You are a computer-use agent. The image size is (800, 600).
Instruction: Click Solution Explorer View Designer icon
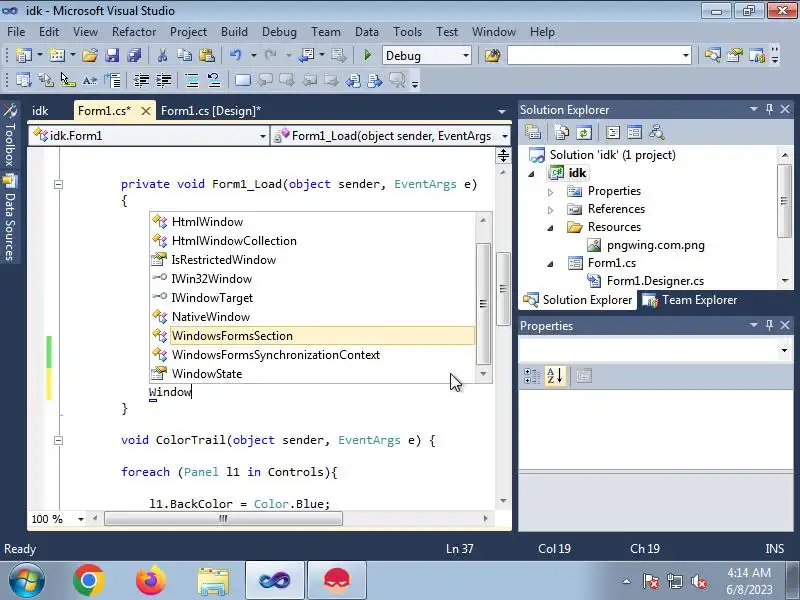click(x=635, y=133)
